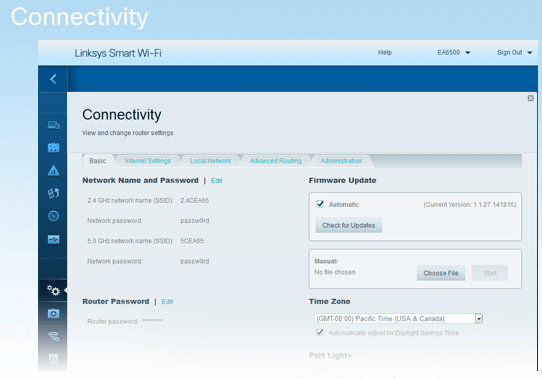Open the Help link in header
Image resolution: width=542 pixels, height=379 pixels.
coord(385,53)
